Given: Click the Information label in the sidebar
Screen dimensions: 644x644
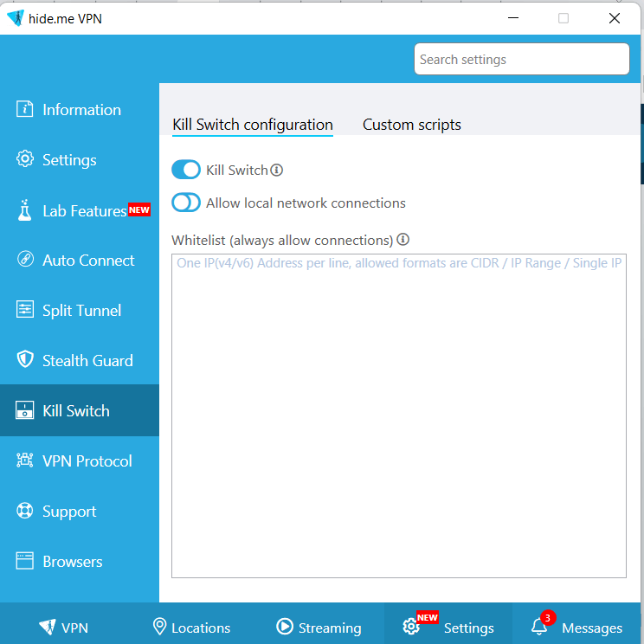Looking at the screenshot, I should point(81,110).
